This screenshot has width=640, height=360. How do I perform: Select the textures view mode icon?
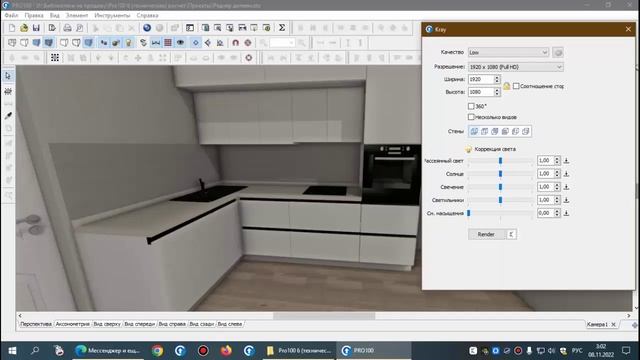click(x=49, y=43)
